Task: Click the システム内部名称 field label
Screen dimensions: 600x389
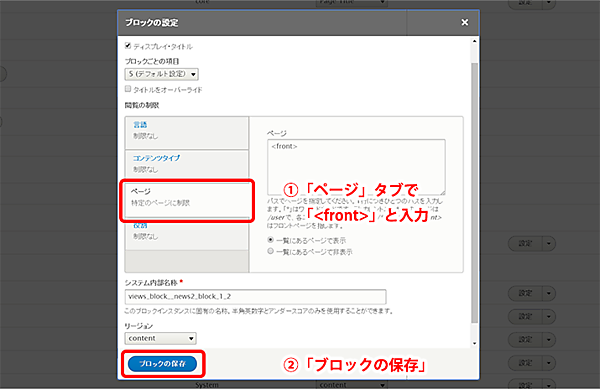Action: pyautogui.click(x=152, y=283)
